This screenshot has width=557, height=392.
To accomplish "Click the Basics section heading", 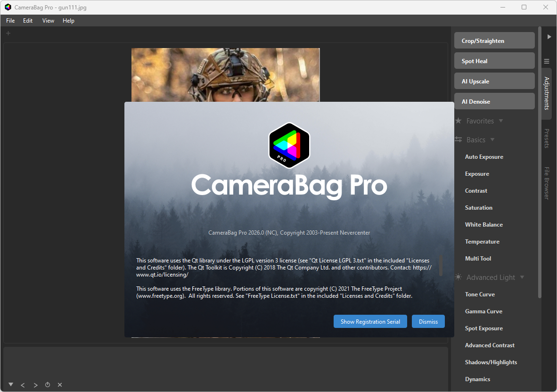I will pyautogui.click(x=475, y=139).
